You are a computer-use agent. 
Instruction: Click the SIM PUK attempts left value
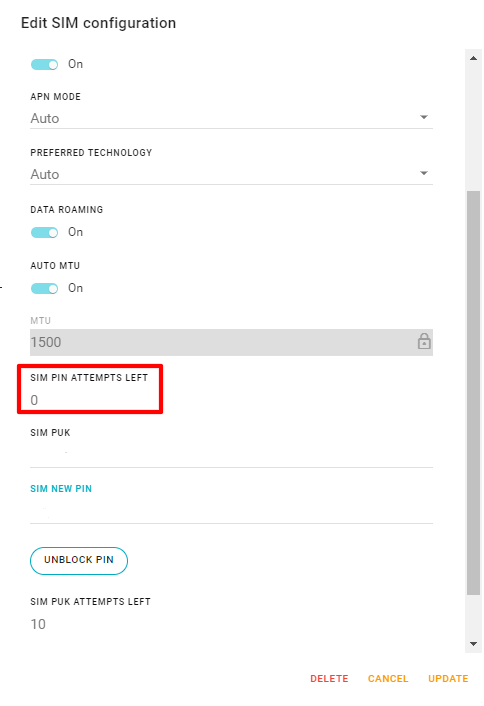coord(38,624)
